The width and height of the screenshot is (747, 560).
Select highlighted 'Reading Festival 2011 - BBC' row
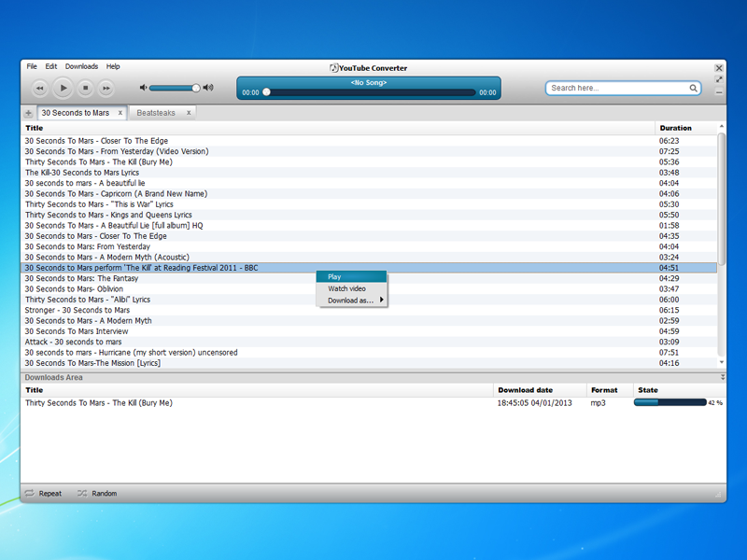click(x=369, y=268)
